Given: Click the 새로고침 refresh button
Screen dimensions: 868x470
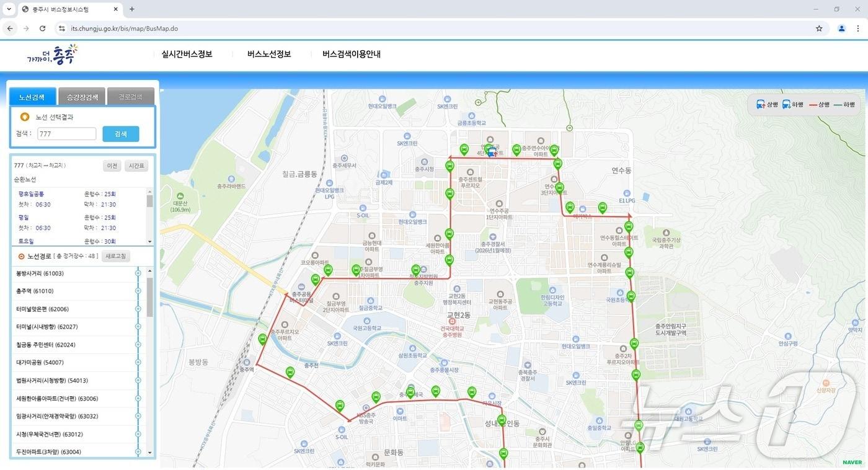Looking at the screenshot, I should (x=116, y=256).
